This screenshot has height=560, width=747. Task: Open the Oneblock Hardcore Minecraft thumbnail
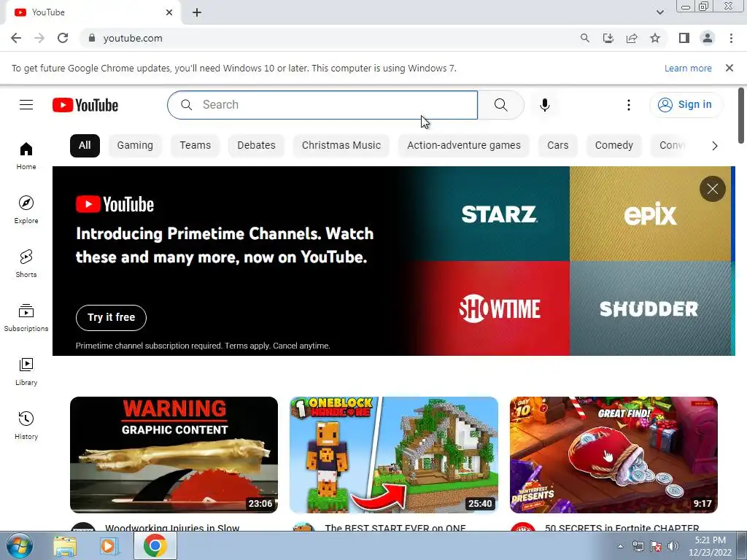pyautogui.click(x=394, y=455)
